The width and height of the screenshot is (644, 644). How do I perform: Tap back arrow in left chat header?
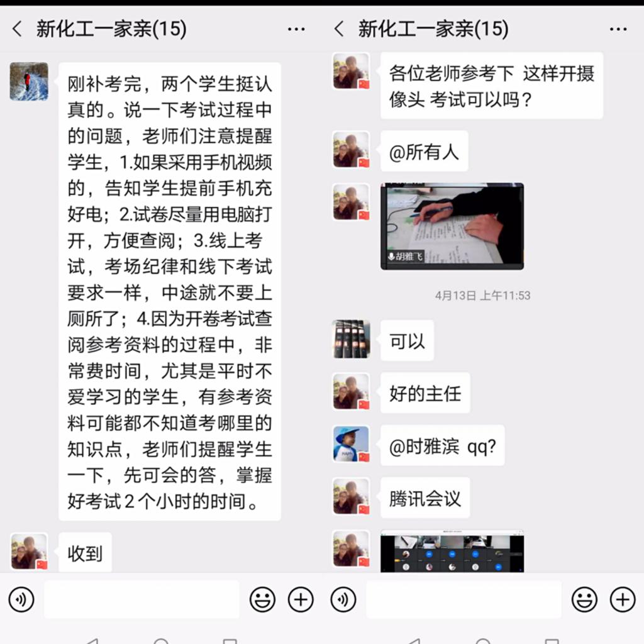coord(17,29)
